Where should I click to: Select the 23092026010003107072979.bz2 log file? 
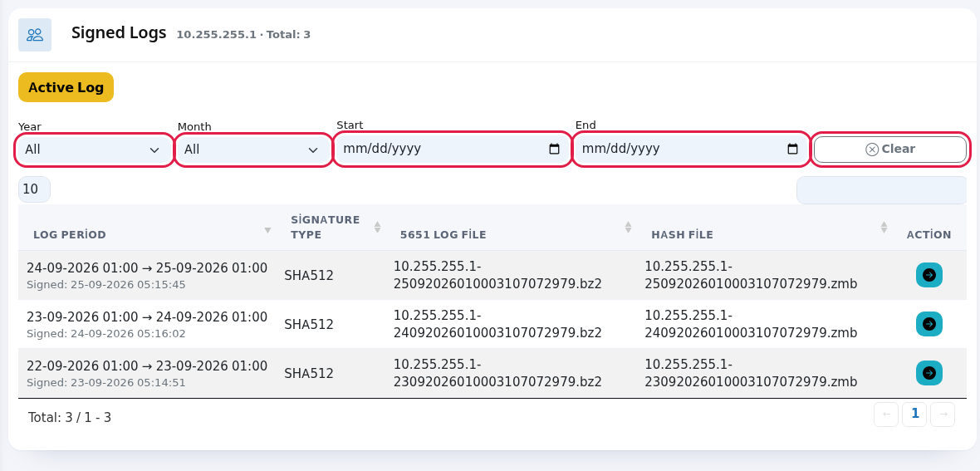(x=497, y=373)
